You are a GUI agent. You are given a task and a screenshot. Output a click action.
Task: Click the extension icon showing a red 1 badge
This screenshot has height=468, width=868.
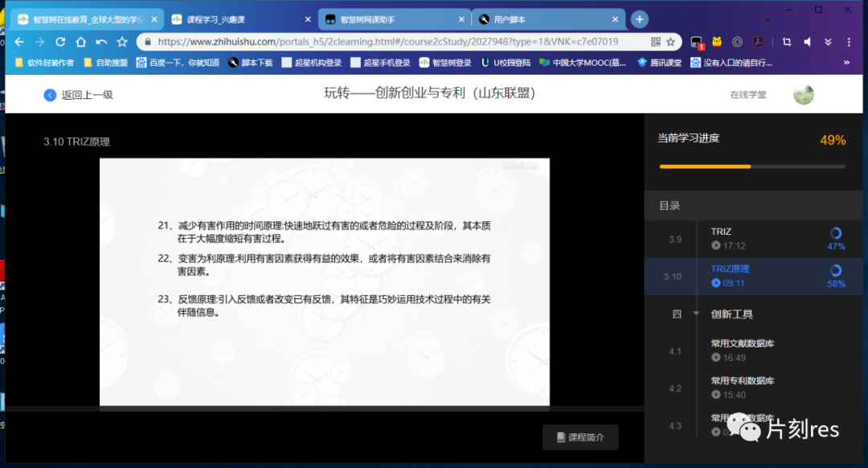tap(697, 42)
